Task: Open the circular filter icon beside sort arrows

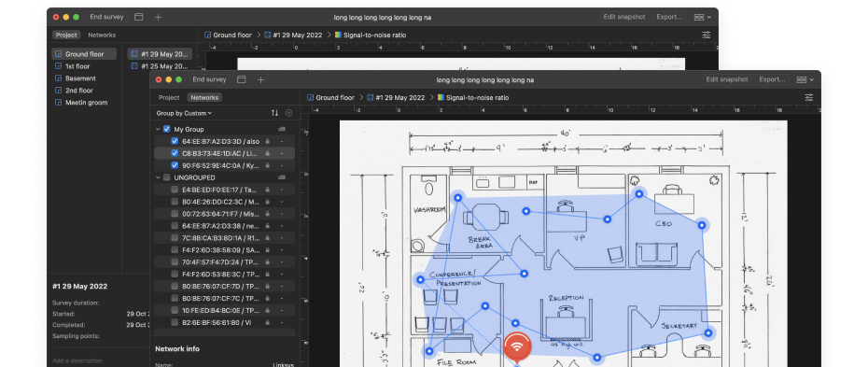Action: coord(288,113)
